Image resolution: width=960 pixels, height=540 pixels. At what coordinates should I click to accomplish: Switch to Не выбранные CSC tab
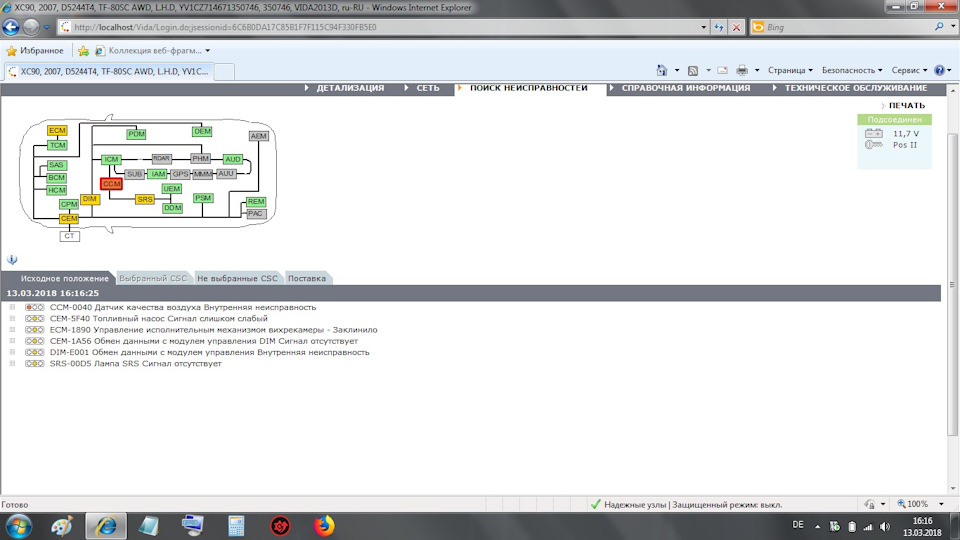[238, 279]
